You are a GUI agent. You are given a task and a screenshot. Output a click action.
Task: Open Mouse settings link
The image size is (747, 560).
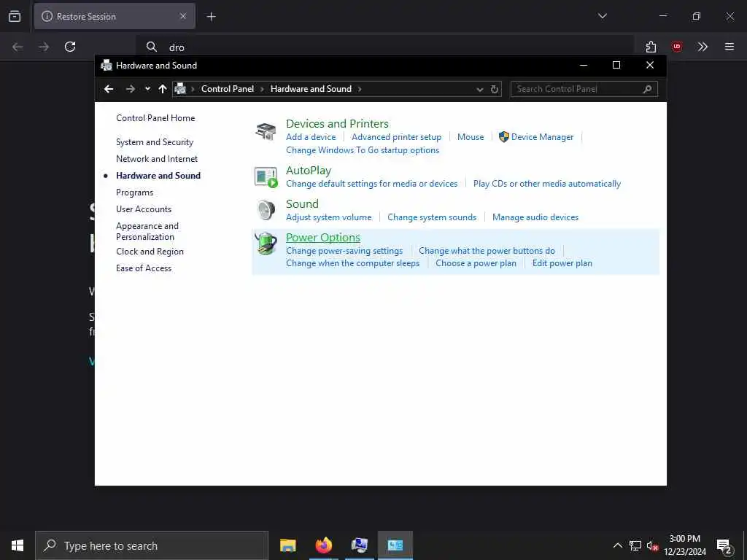[x=471, y=137]
